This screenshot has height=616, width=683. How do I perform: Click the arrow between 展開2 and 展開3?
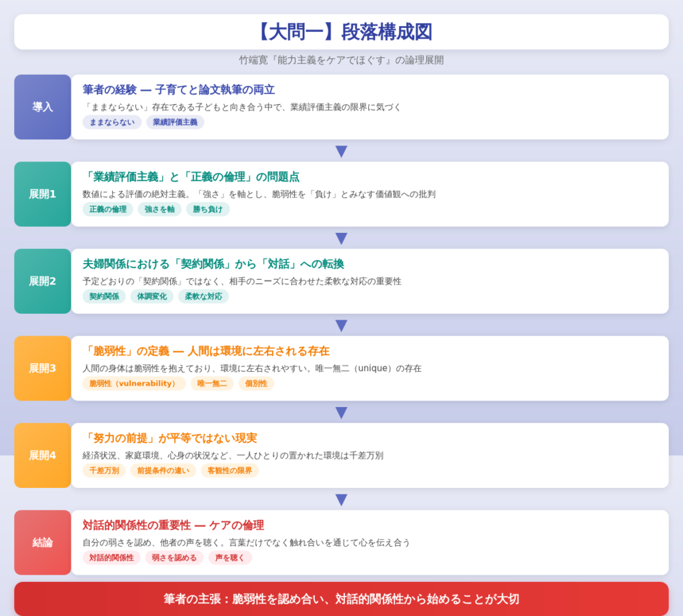pos(341,326)
